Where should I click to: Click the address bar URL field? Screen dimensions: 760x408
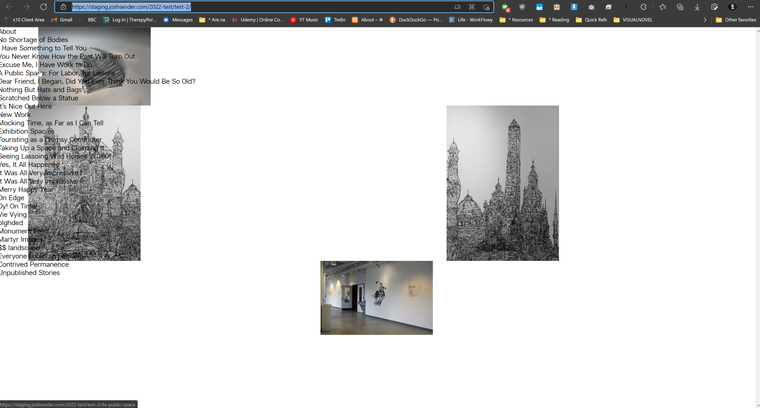250,6
